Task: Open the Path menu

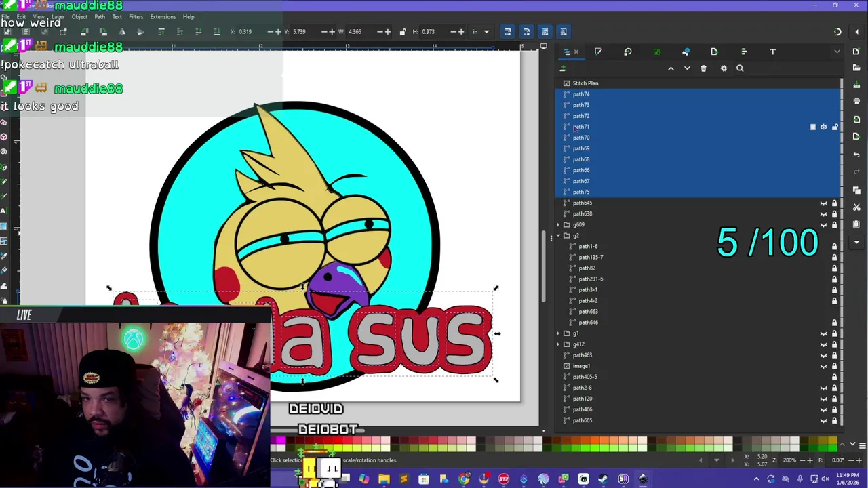Action: pos(100,17)
